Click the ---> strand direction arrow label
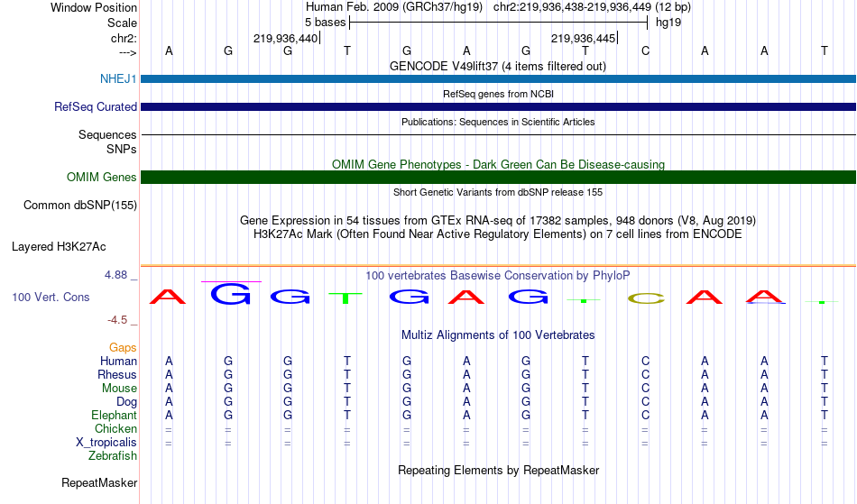Viewport: 857px width, 504px height. point(128,52)
